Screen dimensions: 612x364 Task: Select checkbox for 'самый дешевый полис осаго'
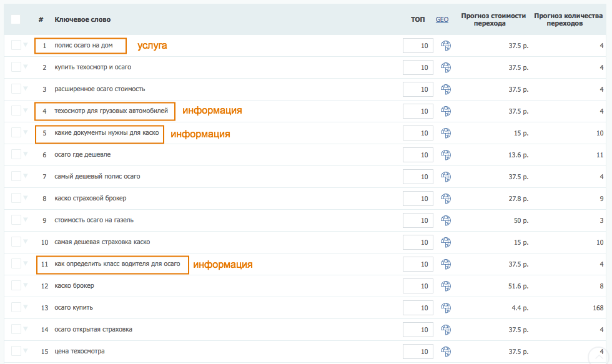click(16, 176)
